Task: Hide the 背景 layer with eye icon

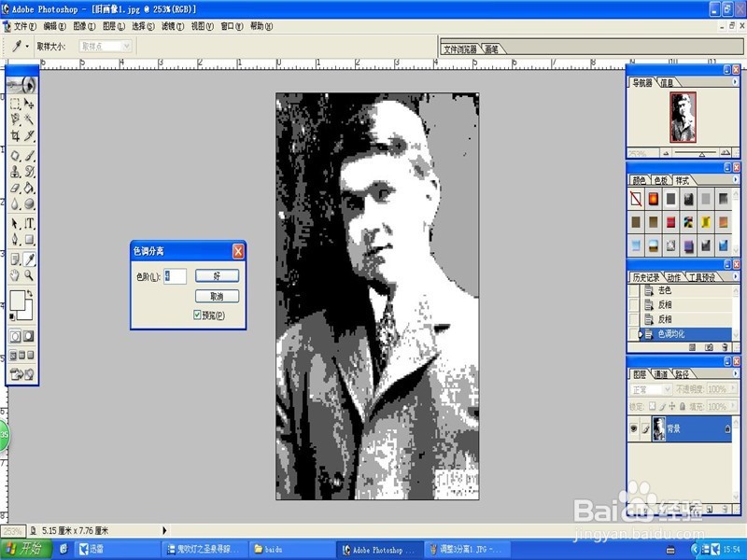Action: 634,428
